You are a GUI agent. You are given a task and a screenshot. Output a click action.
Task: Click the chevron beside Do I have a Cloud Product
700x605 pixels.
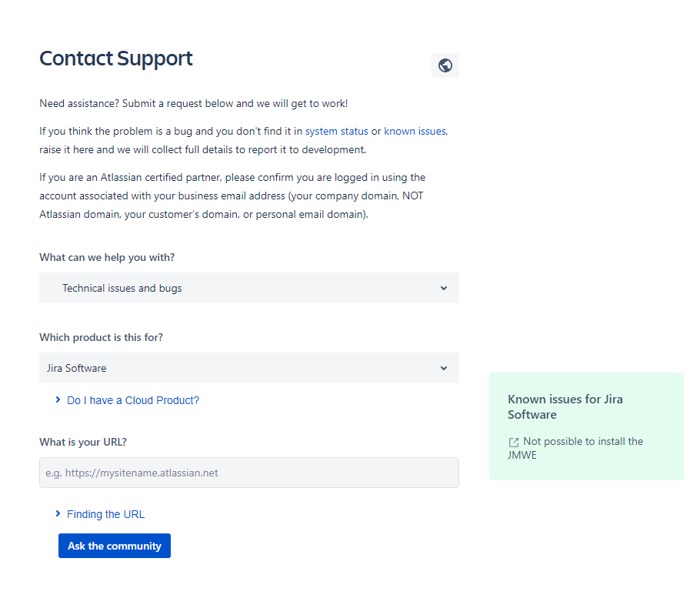click(x=58, y=400)
